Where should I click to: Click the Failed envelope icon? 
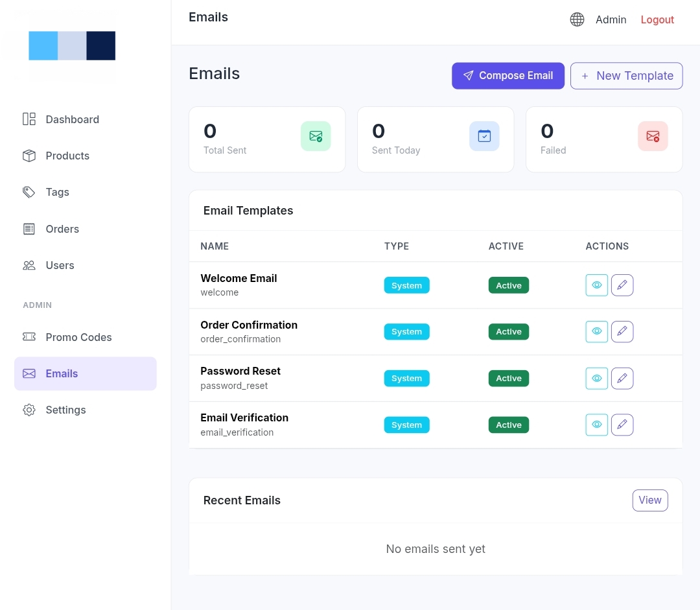click(653, 136)
